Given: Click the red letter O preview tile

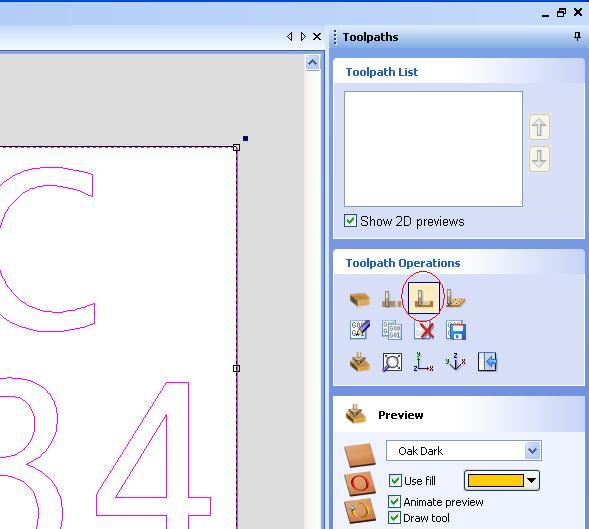Looking at the screenshot, I should (x=359, y=484).
